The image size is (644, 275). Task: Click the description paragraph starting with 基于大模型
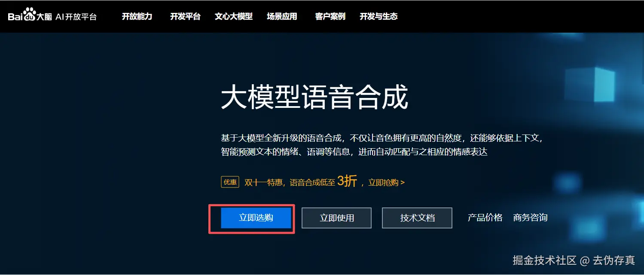pyautogui.click(x=382, y=145)
